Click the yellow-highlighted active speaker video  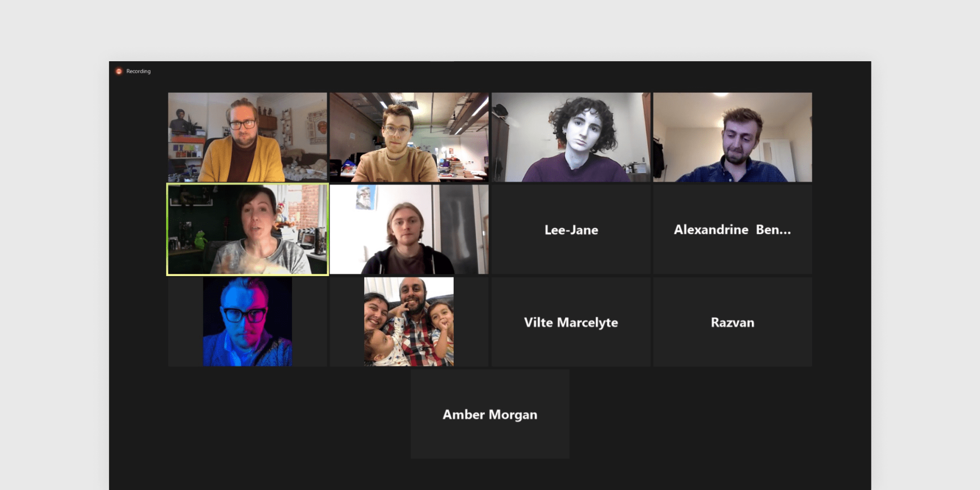(247, 230)
